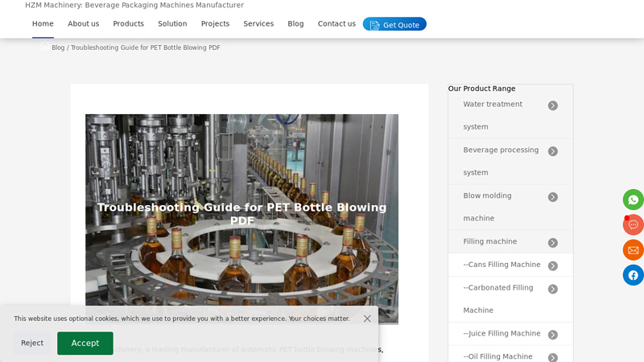Open the Facebook floating icon
This screenshot has height=362, width=644.
634,275
